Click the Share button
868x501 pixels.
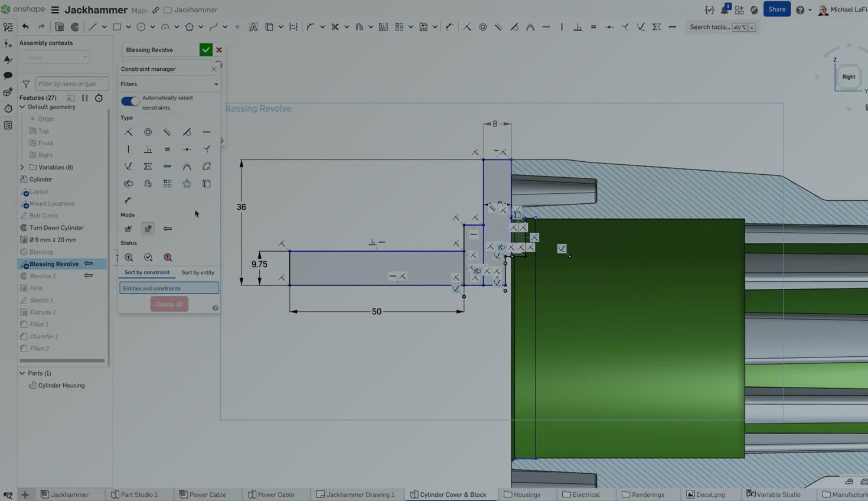pyautogui.click(x=776, y=9)
